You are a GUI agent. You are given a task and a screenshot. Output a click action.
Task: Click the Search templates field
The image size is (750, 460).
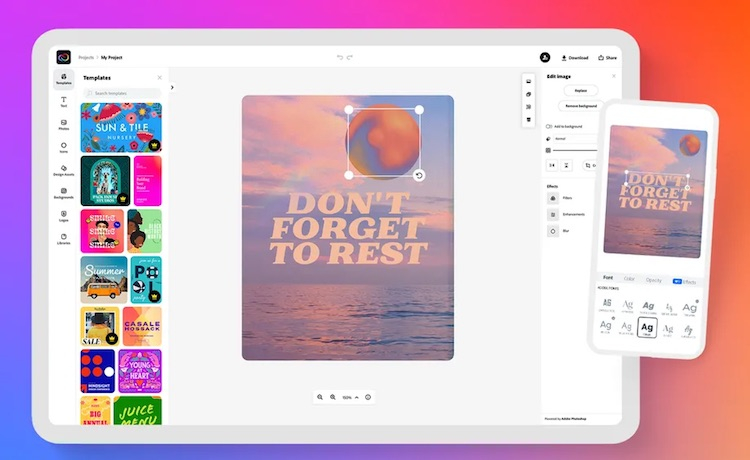tap(121, 93)
